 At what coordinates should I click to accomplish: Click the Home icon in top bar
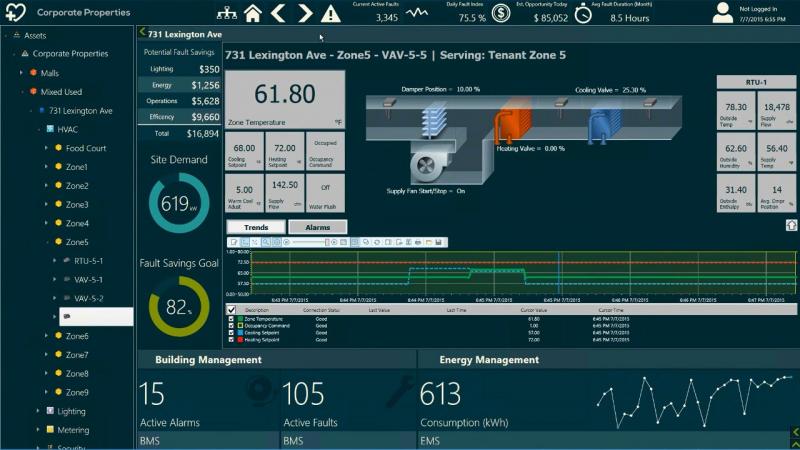[x=253, y=13]
